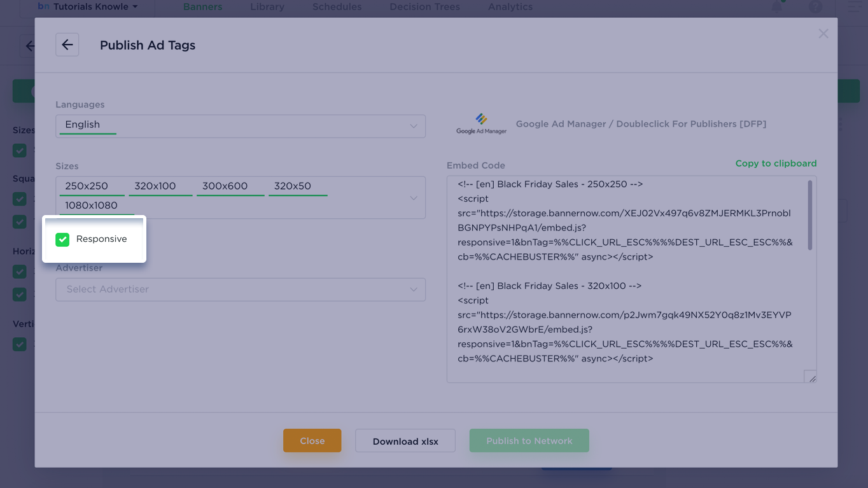868x488 pixels.
Task: Open the Schedules tab in background
Action: point(337,7)
